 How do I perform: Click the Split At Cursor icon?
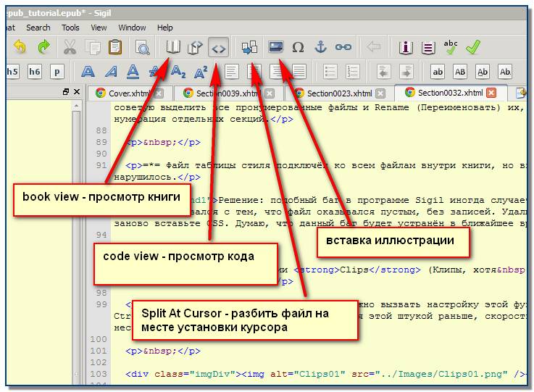coord(249,47)
